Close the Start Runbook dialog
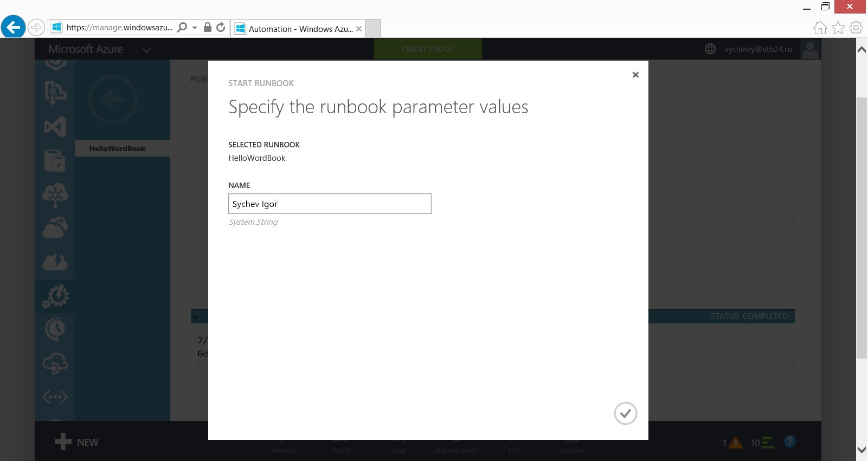 [x=635, y=75]
